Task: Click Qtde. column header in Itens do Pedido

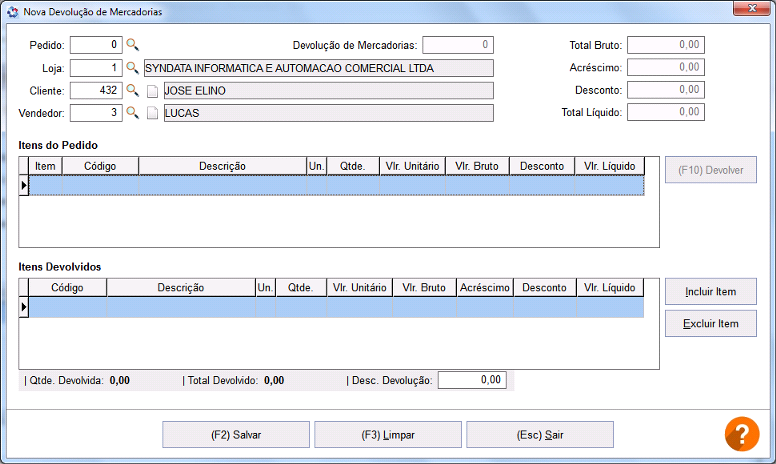Action: pos(353,166)
